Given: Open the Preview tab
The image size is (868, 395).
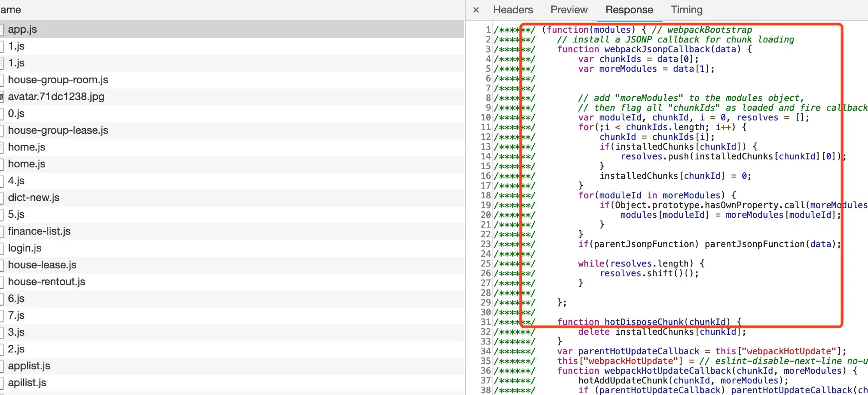Looking at the screenshot, I should (569, 10).
